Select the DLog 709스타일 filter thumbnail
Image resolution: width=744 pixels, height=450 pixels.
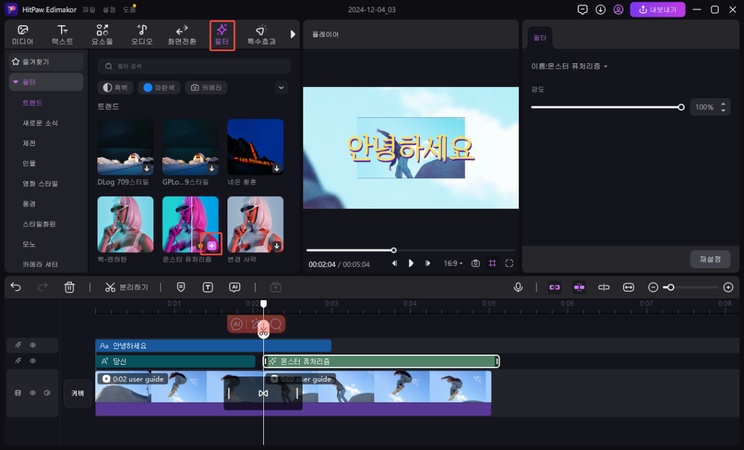(x=125, y=147)
